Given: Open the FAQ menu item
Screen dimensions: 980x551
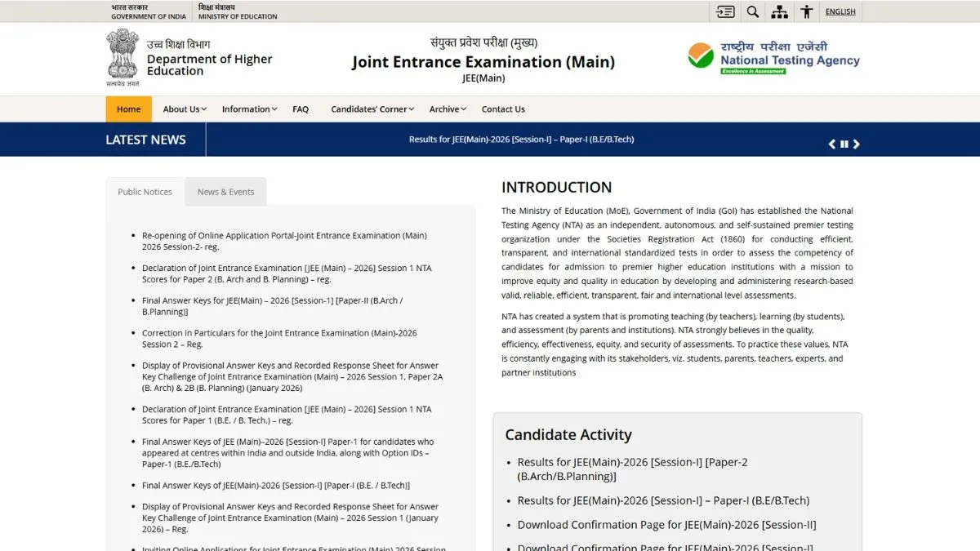Looking at the screenshot, I should [301, 109].
